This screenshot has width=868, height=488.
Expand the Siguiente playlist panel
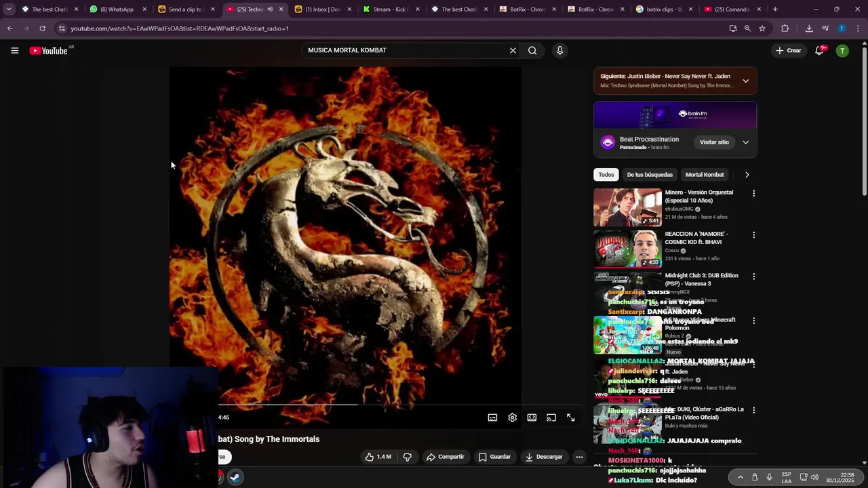pos(745,81)
